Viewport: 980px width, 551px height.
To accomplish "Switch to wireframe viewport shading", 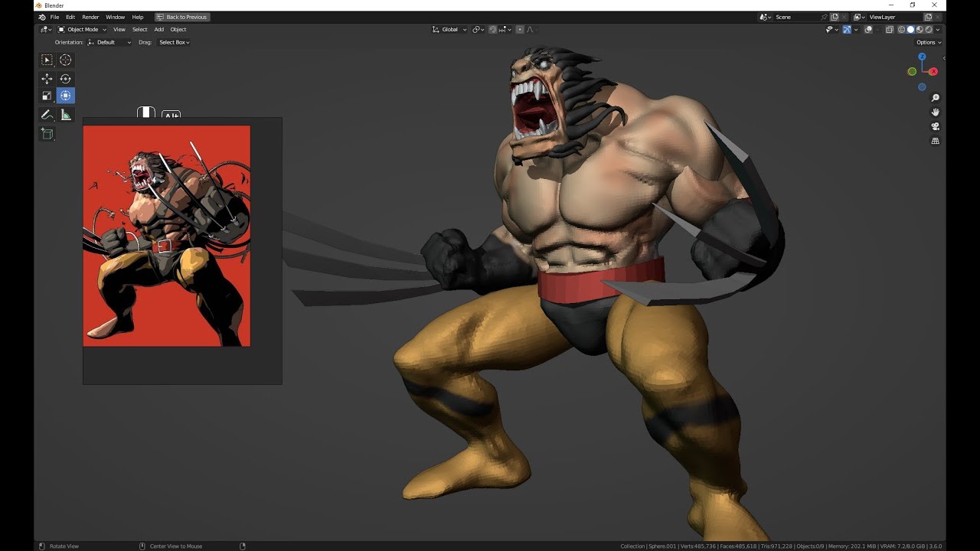I will coord(901,30).
